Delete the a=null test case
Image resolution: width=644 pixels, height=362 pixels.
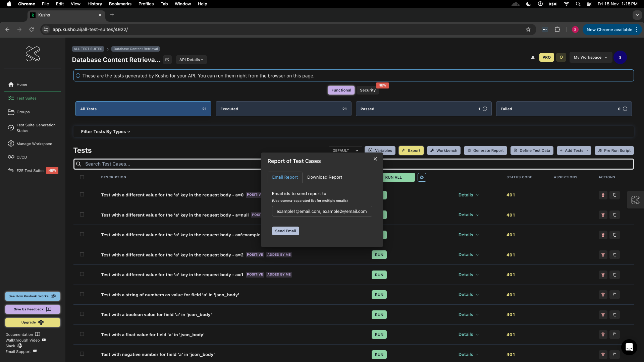click(x=603, y=215)
